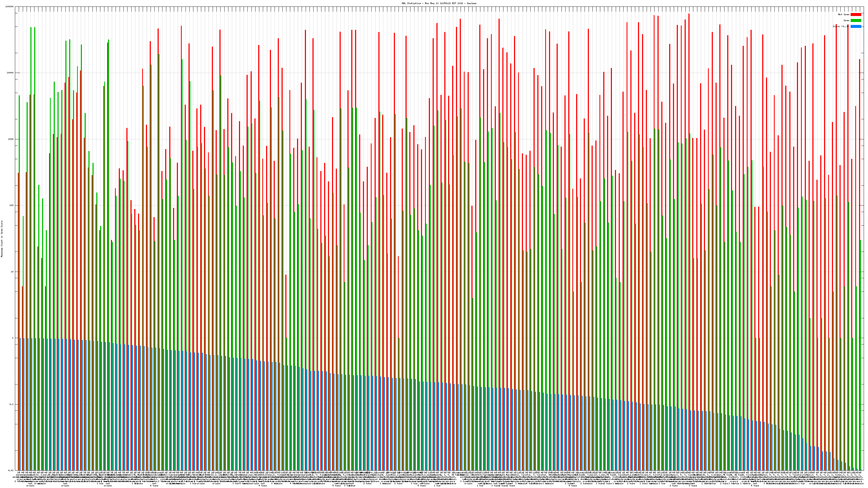The width and height of the screenshot is (868, 488).
Task: Click the 10 y-axis tick label
Action: [12, 272]
